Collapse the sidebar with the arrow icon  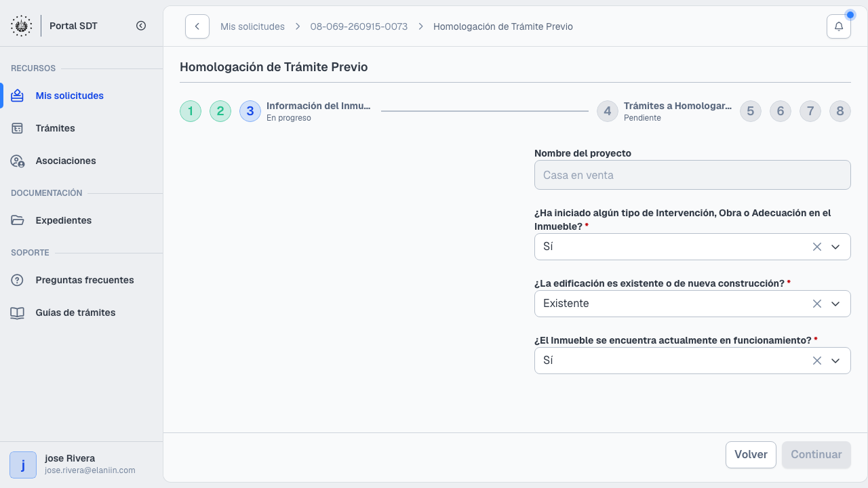141,26
